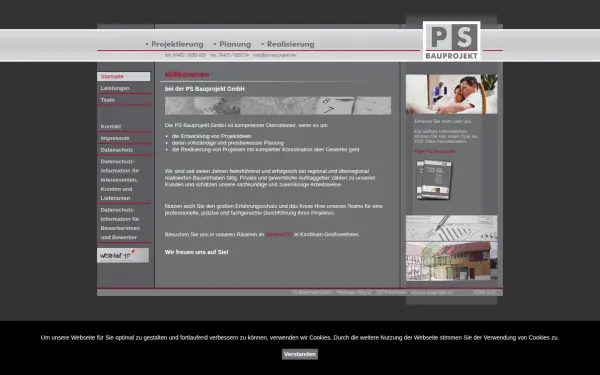Click the 'Realisierung' header text

coord(291,44)
